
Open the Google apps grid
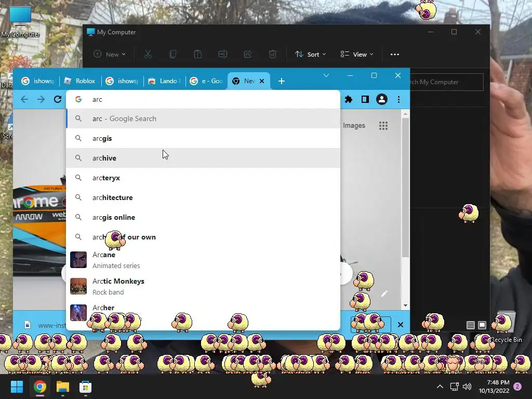click(x=383, y=126)
